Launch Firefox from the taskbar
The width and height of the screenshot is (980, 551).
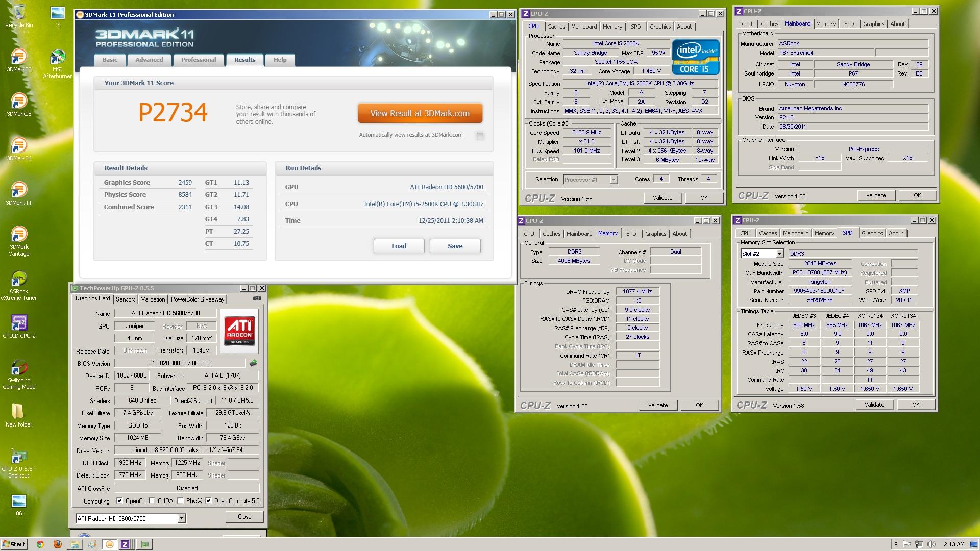click(x=57, y=544)
